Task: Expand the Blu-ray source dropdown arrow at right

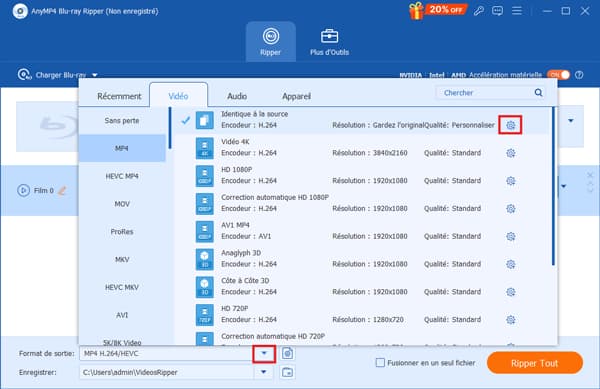Action: tap(571, 121)
